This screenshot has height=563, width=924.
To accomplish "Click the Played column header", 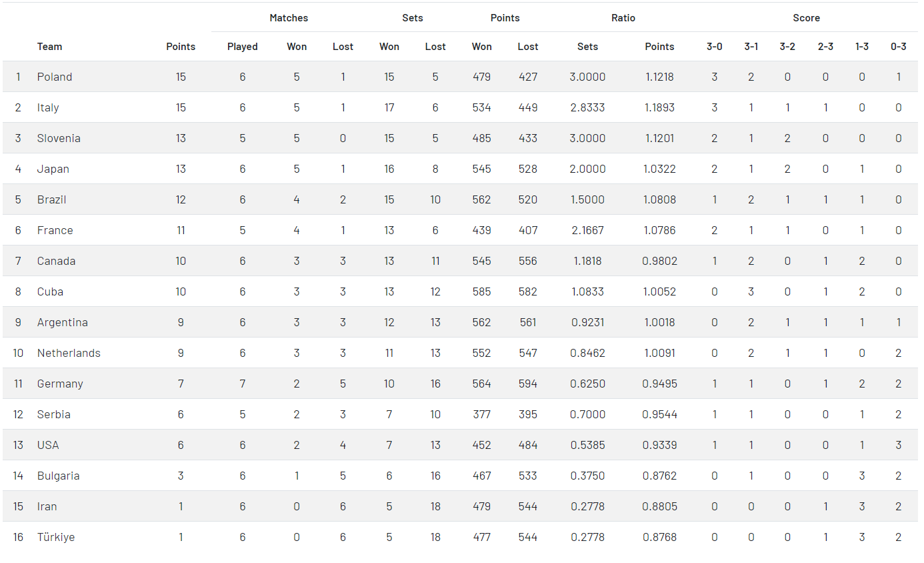I will 243,47.
